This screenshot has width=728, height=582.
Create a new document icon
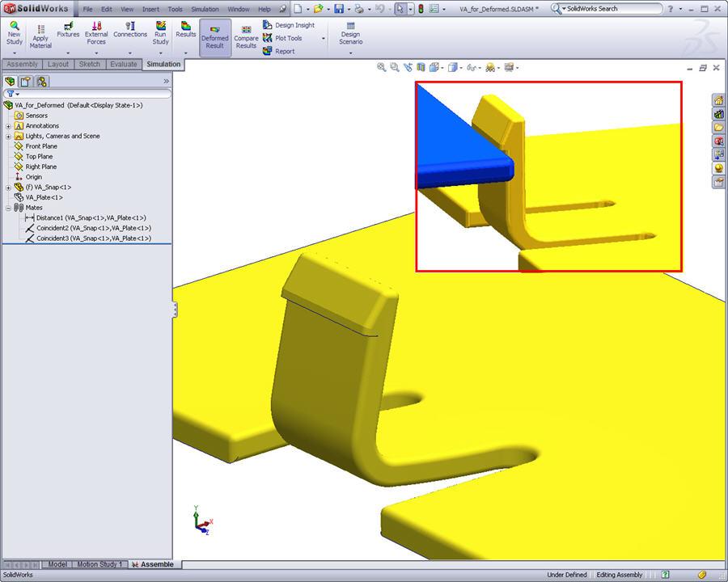298,9
